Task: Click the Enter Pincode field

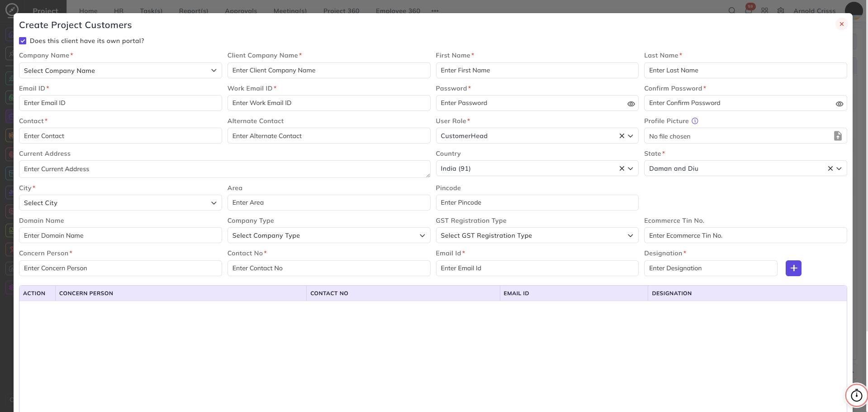Action: tap(537, 202)
